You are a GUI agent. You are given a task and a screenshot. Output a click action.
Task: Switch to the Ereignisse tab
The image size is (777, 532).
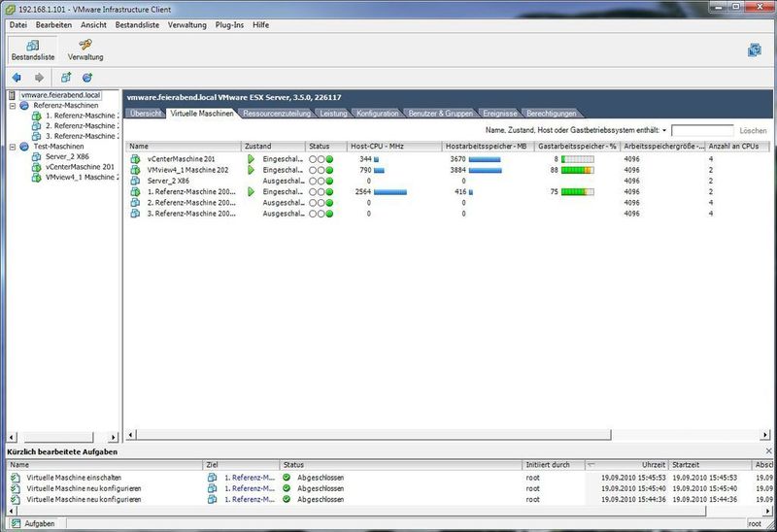(500, 114)
